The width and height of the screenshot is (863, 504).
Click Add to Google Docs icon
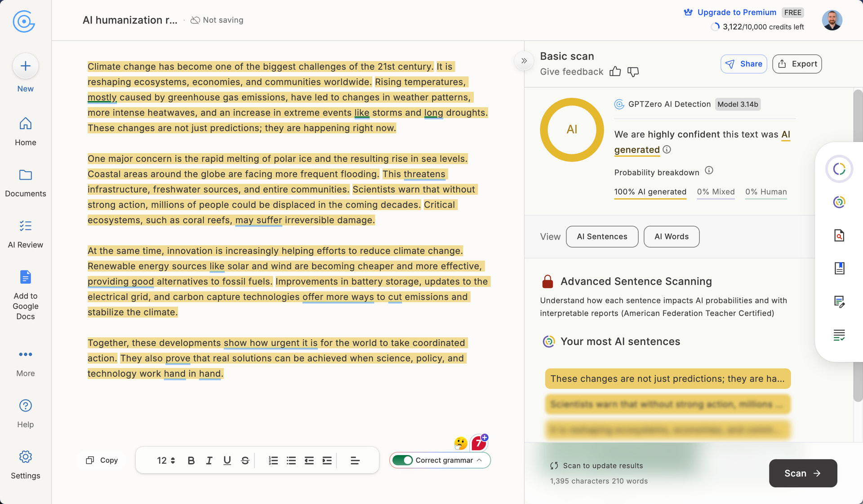(x=25, y=277)
